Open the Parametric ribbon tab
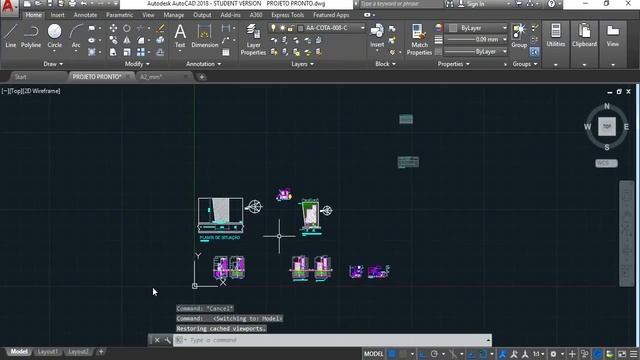640x360 pixels. tap(120, 15)
